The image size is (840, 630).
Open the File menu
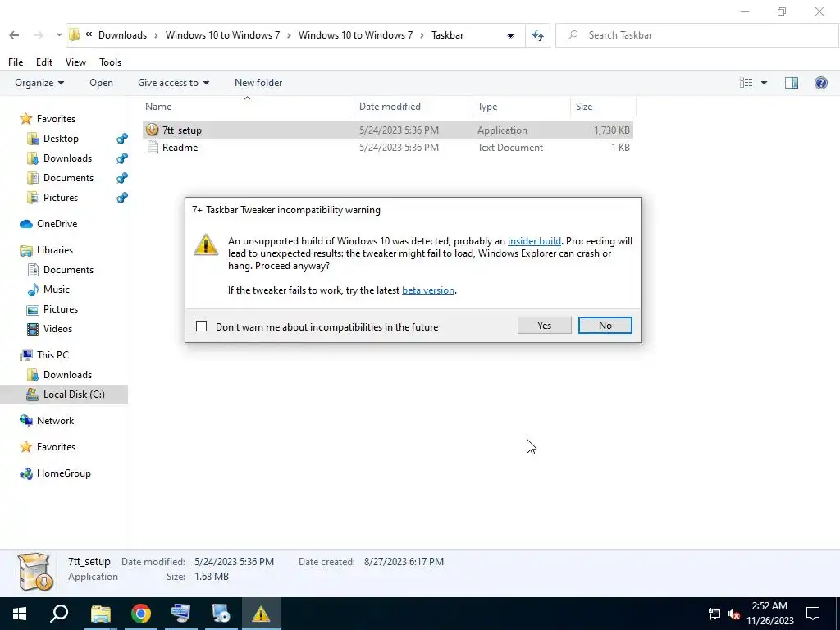(x=16, y=62)
